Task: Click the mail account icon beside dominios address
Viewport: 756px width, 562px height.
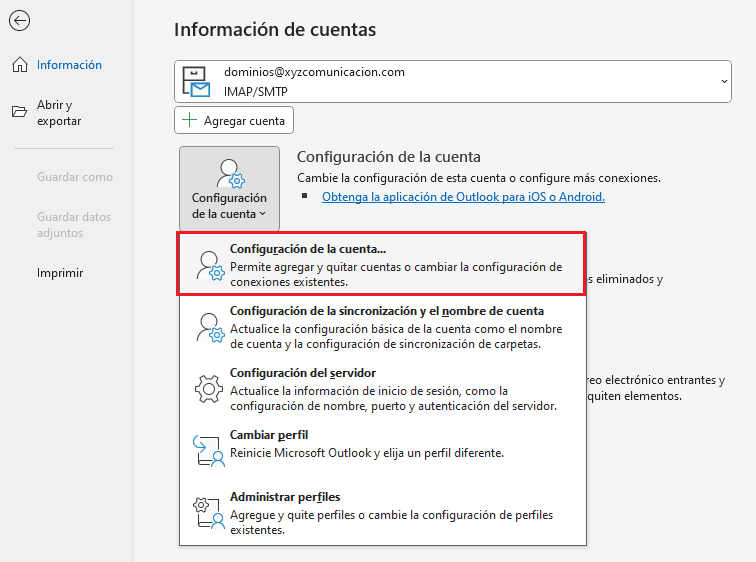Action: (195, 83)
